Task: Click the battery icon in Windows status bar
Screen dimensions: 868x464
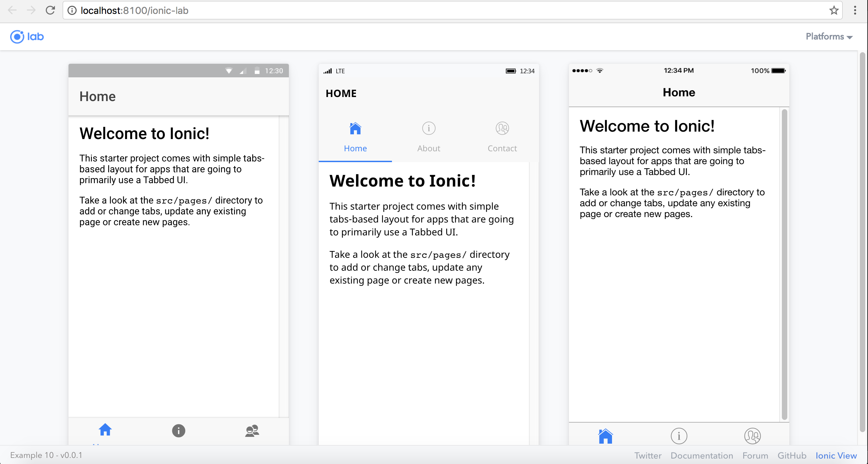Action: 511,71
